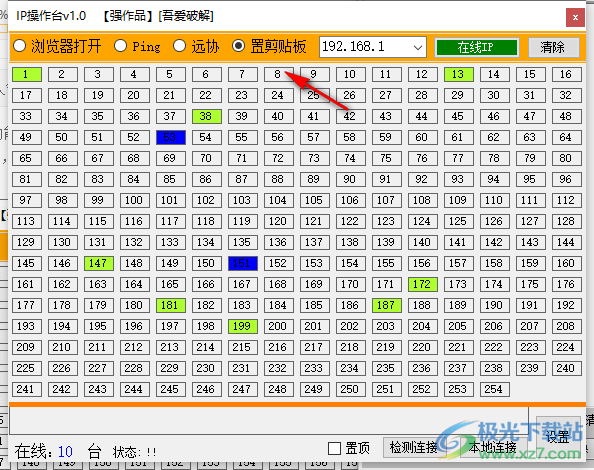The height and width of the screenshot is (470, 594).
Task: Select the 置剪贴板 radio option
Action: click(x=269, y=47)
